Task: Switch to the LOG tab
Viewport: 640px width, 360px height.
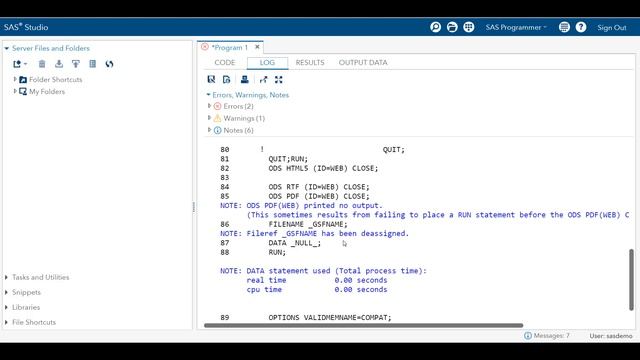Action: pos(267,62)
